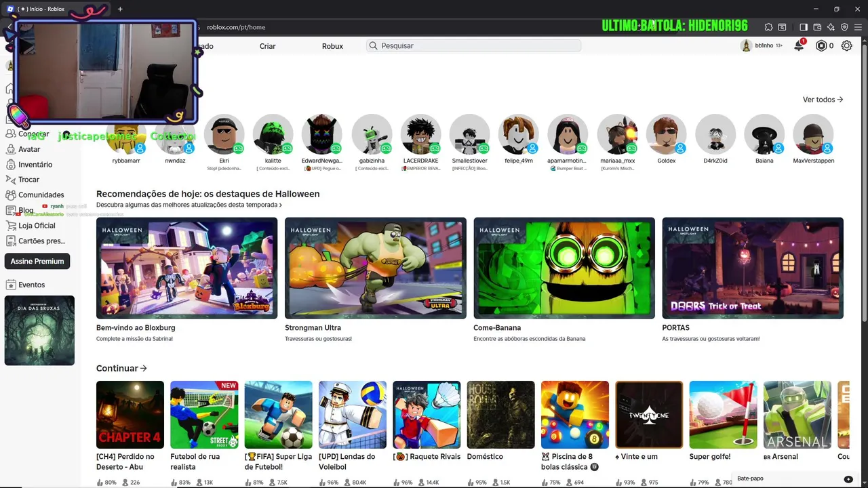Expand Ver todos friends list
This screenshot has width=868, height=488.
pyautogui.click(x=823, y=100)
